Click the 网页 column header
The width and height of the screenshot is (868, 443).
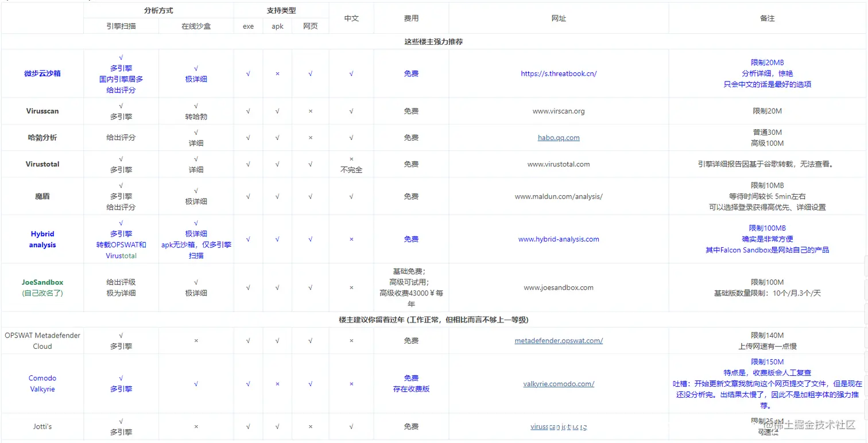pyautogui.click(x=310, y=26)
